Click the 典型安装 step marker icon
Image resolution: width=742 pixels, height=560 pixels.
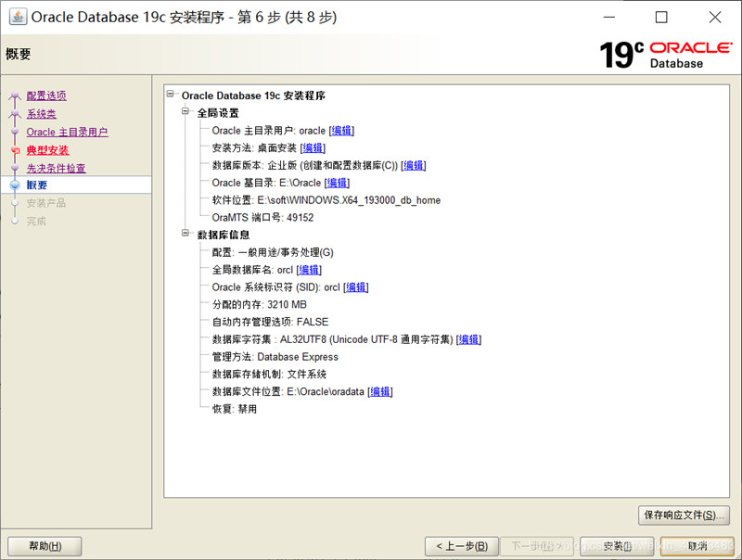click(15, 150)
